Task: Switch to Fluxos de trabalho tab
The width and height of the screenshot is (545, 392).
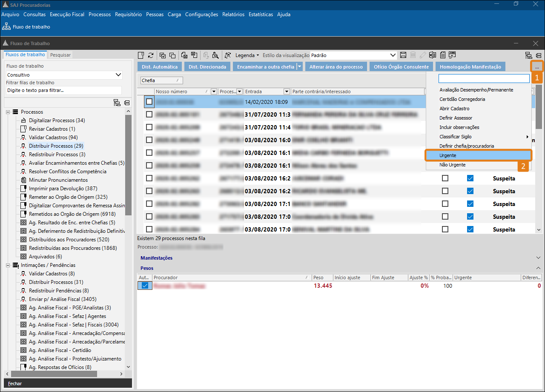Action: coord(25,54)
